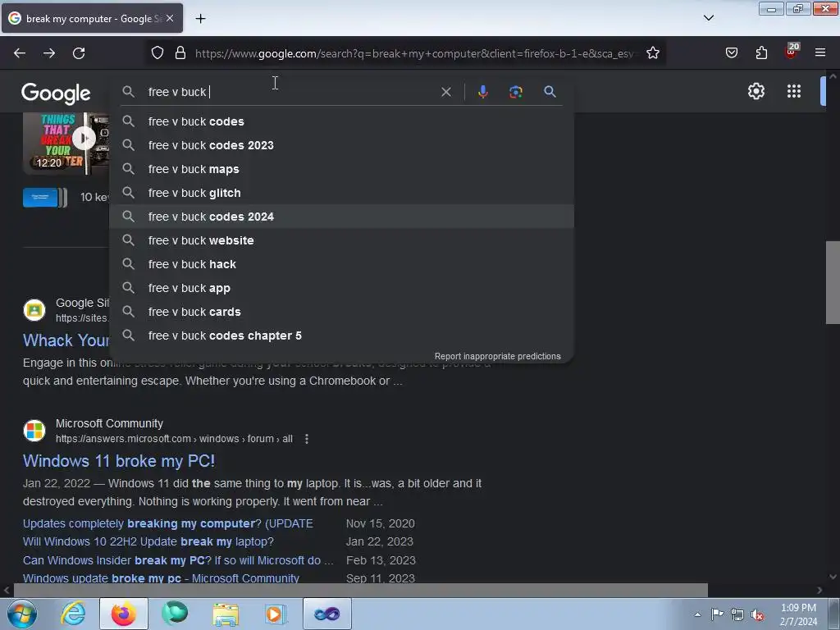
Task: Open 'Whack Your' search result link
Action: pyautogui.click(x=66, y=340)
